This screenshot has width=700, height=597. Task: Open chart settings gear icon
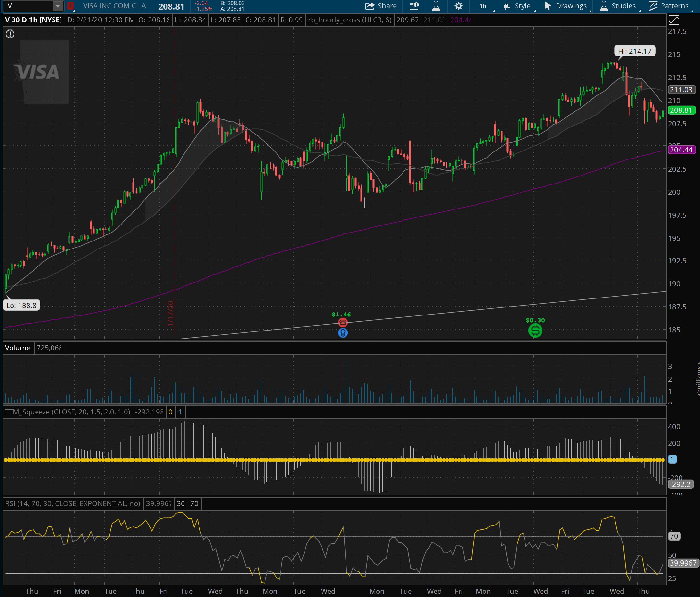click(x=459, y=6)
